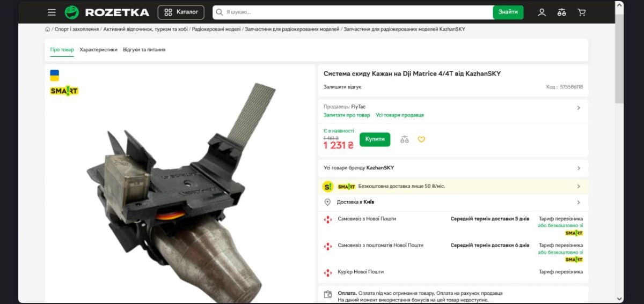Open 'Активний відпочинок, туризм та хобі' breadcrumb
The width and height of the screenshot is (644, 304).
145,29
